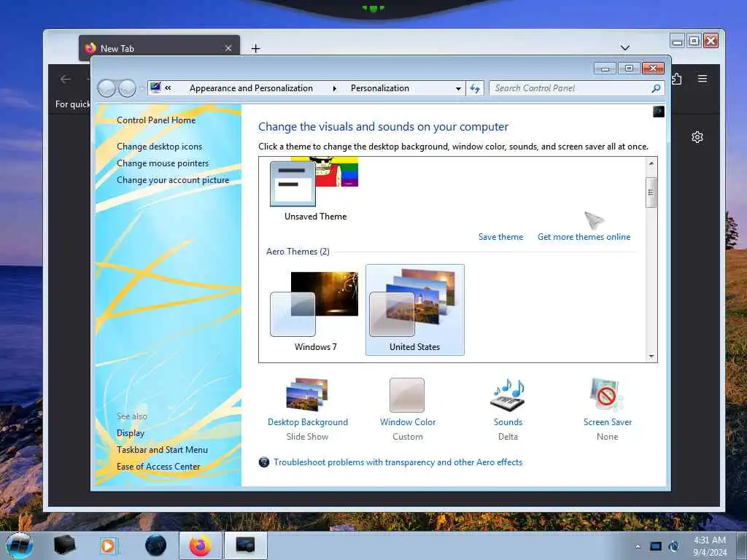Click the computer icon in the address bar
The height and width of the screenshot is (560, 747).
click(155, 87)
